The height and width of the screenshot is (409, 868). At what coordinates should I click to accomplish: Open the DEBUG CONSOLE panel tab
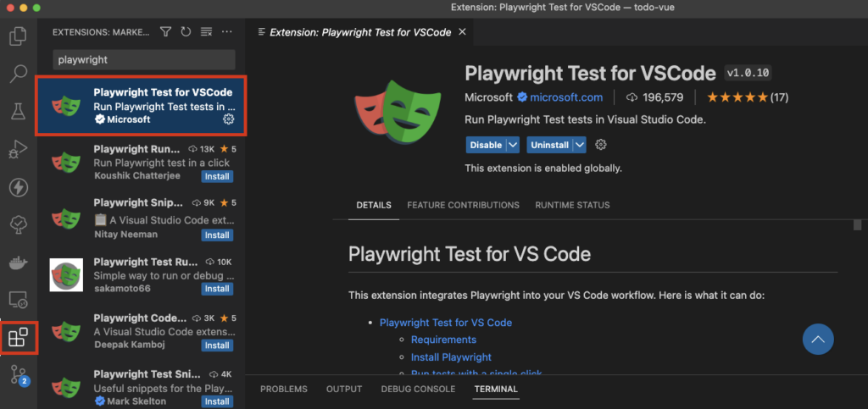pos(418,390)
